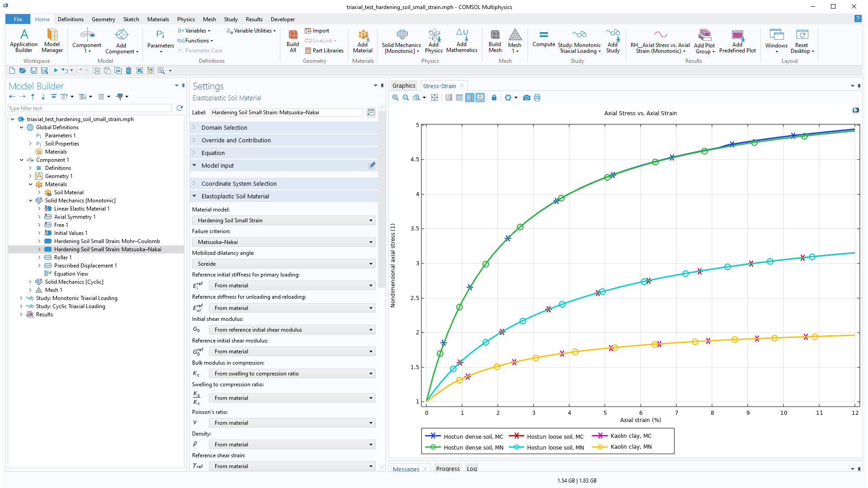Image resolution: width=868 pixels, height=488 pixels.
Task: Click Zoom Extents icon
Action: coord(434,98)
